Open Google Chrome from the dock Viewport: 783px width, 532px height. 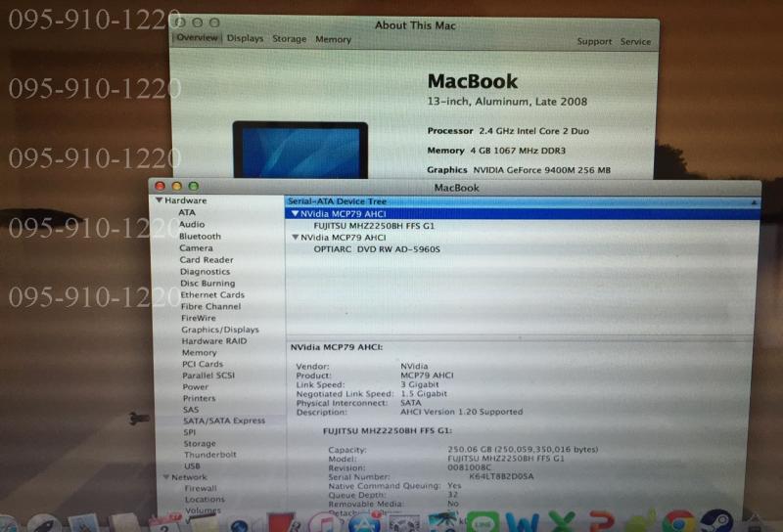coord(677,522)
